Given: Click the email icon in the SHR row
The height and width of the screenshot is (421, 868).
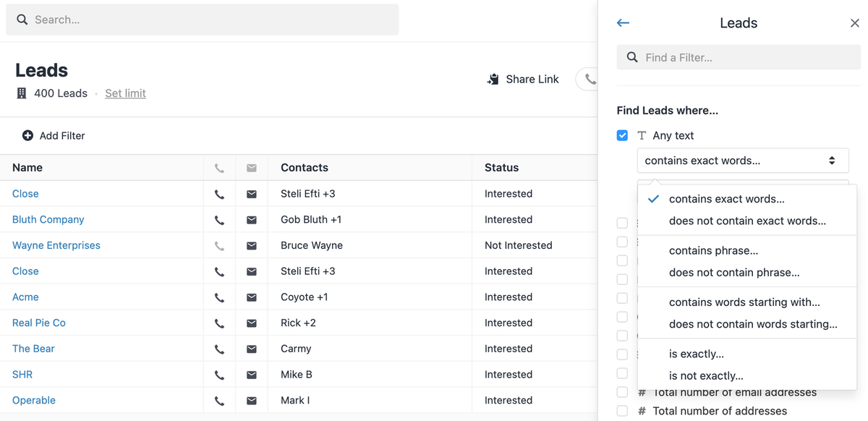Looking at the screenshot, I should tap(252, 375).
